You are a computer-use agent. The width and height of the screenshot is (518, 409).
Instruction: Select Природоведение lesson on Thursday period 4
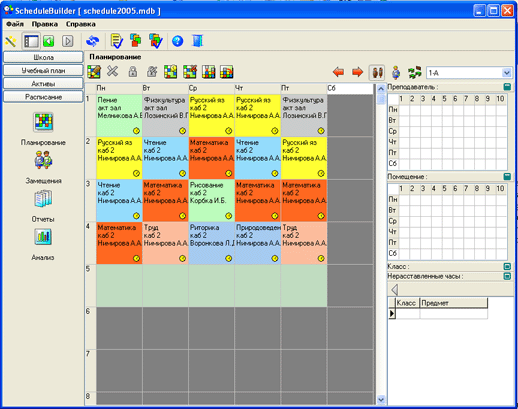[258, 243]
